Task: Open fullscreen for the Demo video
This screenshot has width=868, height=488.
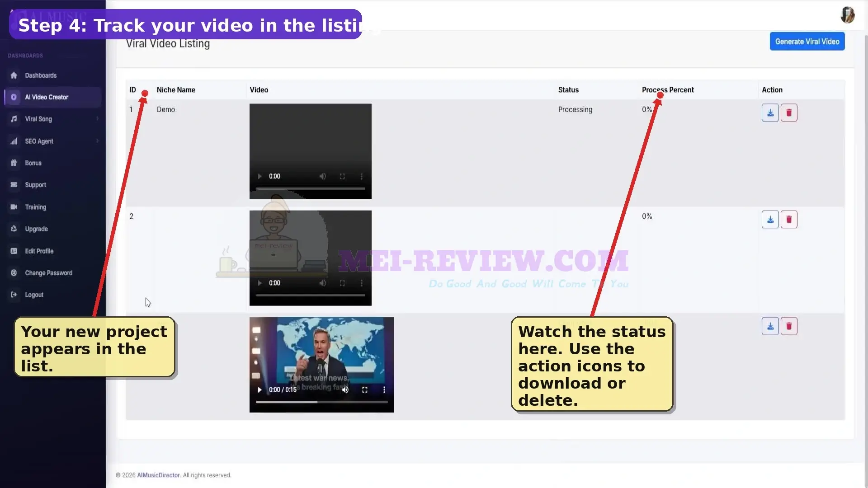Action: click(342, 176)
